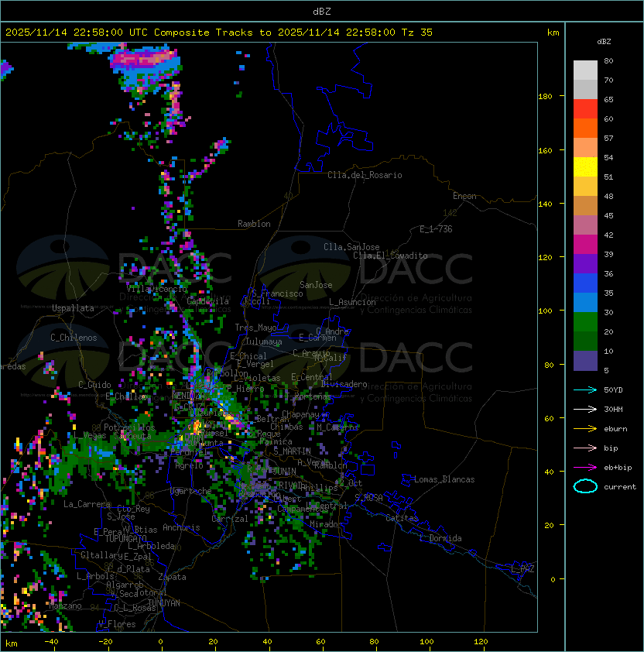Viewport: 644px width, 652px height.
Task: Pick the magenta swatch in the dBZ legend
Action: pos(585,245)
